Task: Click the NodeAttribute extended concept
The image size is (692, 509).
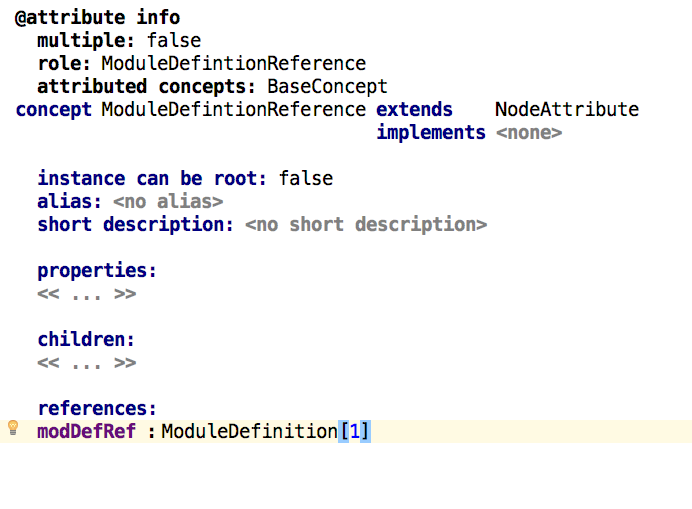Action: (566, 110)
